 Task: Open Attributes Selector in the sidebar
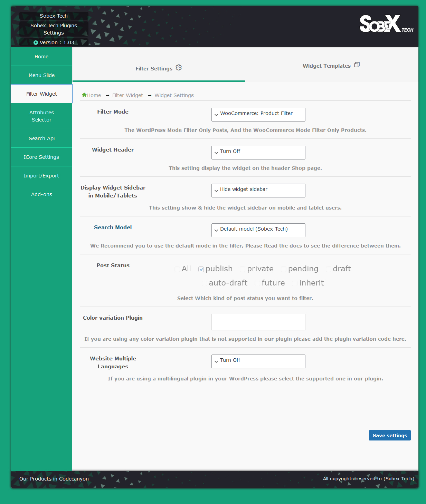point(41,116)
